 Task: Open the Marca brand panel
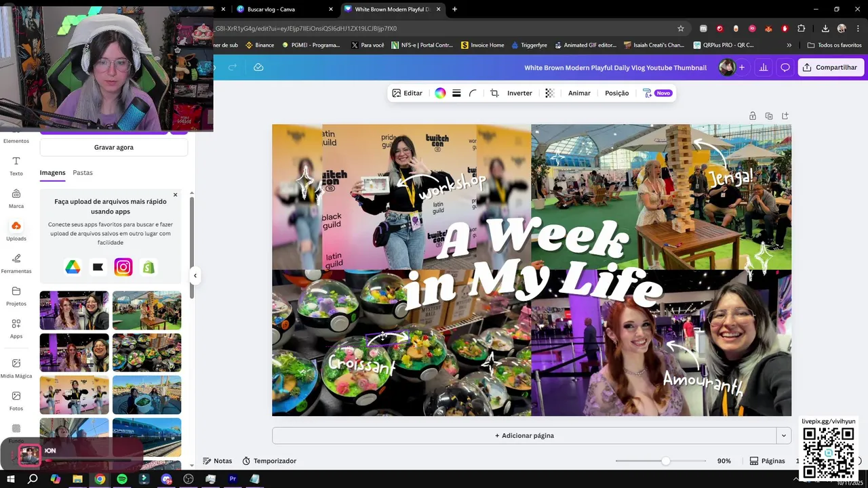16,199
